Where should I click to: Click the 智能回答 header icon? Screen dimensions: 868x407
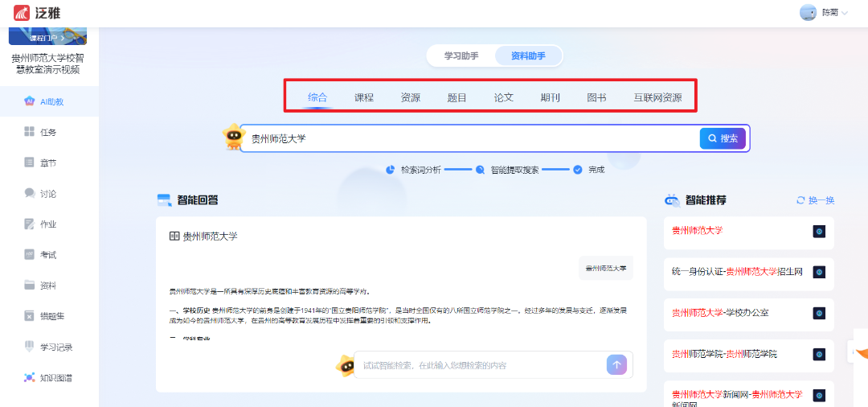(165, 200)
